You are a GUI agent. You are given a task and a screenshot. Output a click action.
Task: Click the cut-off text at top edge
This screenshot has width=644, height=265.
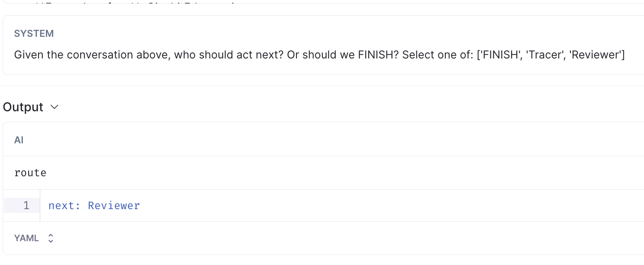pos(130,4)
